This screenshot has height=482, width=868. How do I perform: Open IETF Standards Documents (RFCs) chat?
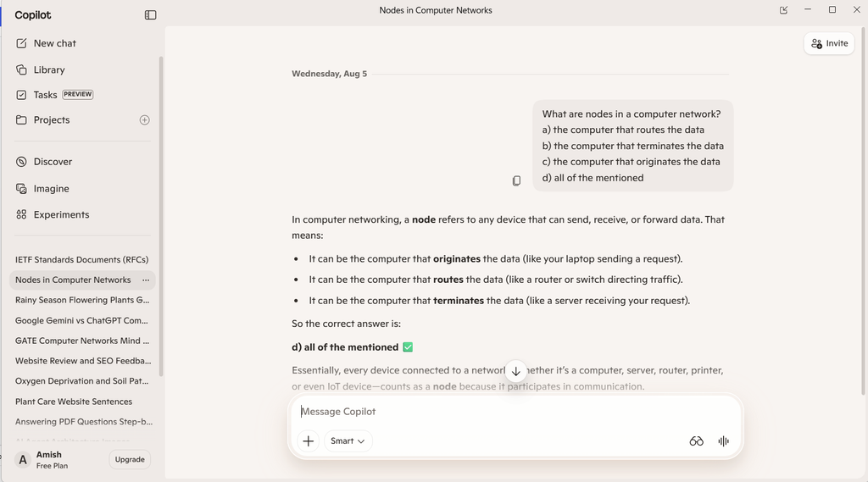coord(82,259)
